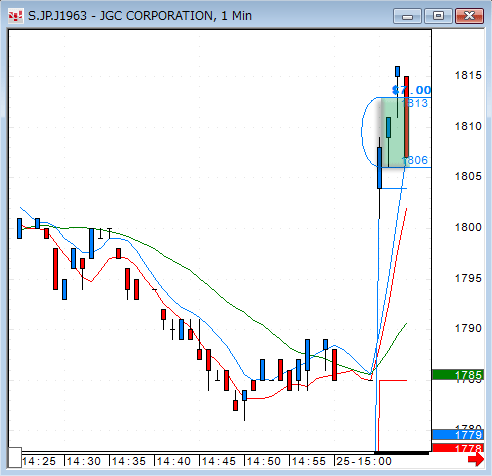Click the 1806 annotation label on chart

click(x=415, y=160)
